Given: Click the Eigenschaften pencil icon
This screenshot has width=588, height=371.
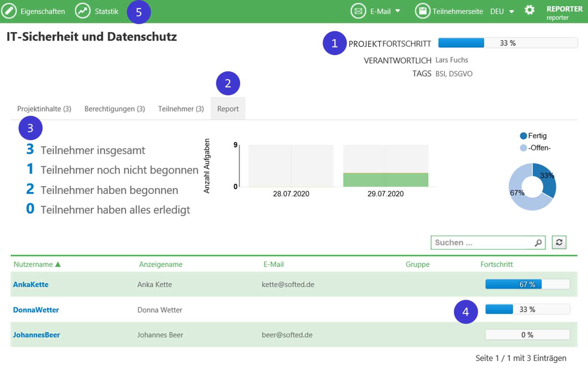Looking at the screenshot, I should coord(9,11).
